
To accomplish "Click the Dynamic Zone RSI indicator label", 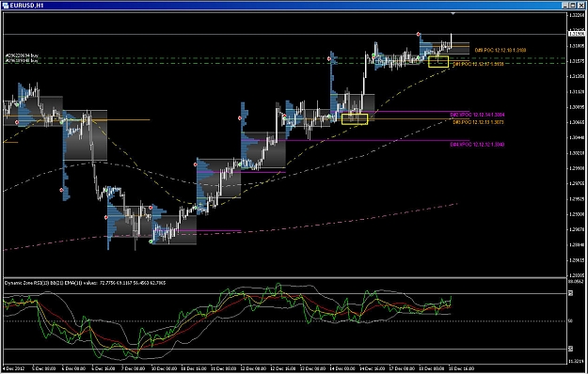I will click(85, 283).
